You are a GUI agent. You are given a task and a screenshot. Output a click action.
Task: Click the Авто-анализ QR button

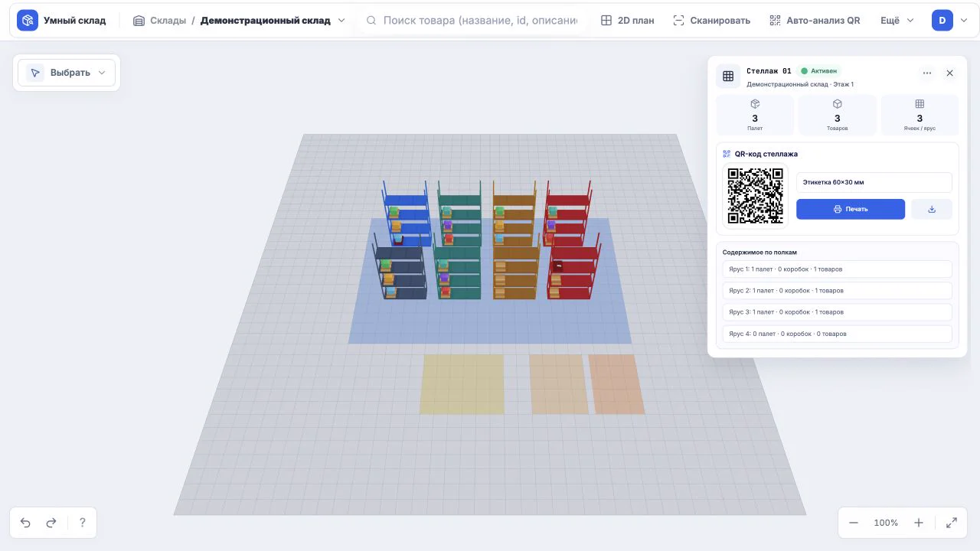(x=815, y=21)
